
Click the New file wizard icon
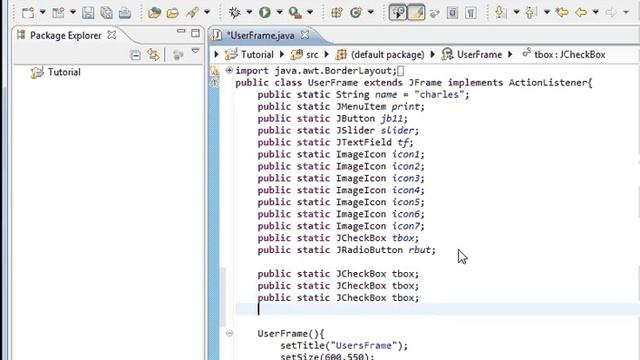tap(28, 13)
